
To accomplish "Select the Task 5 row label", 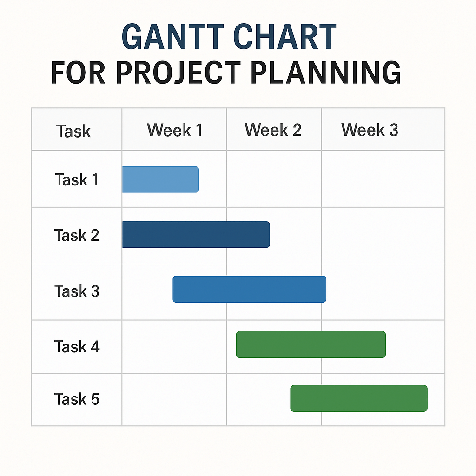I will [x=77, y=399].
